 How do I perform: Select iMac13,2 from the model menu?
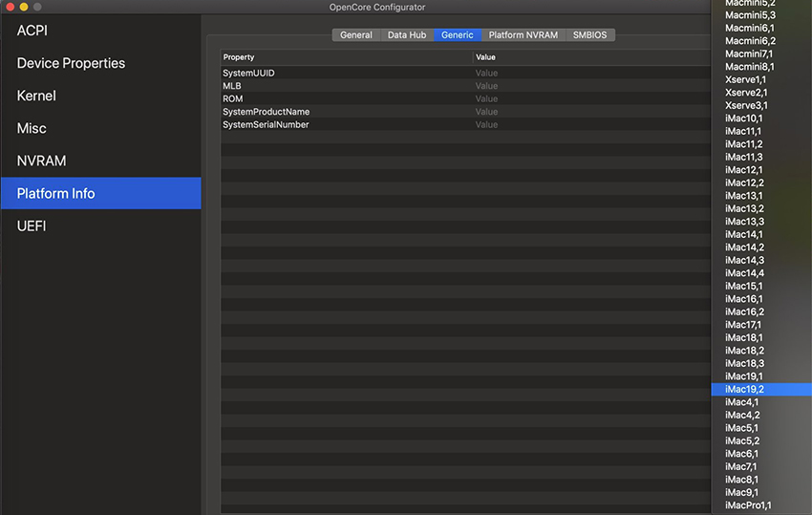(x=761, y=209)
